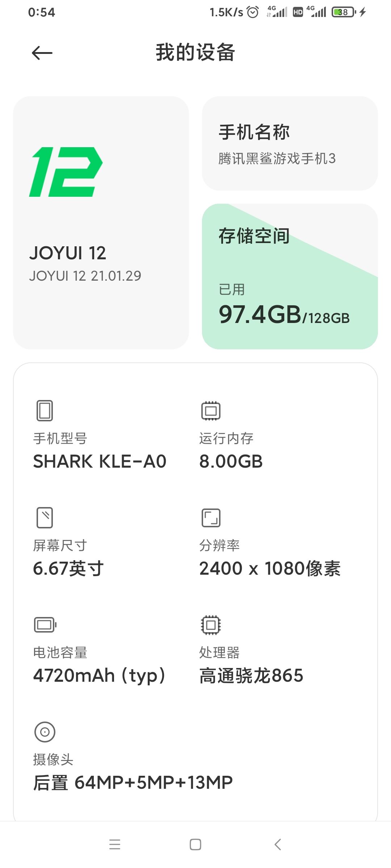The height and width of the screenshot is (868, 391).
Task: Tap the battery indicator in status bar
Action: [344, 12]
